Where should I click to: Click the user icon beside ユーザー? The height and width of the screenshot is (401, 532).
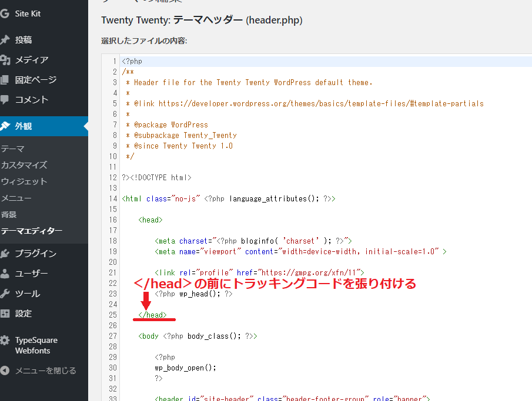(5, 274)
